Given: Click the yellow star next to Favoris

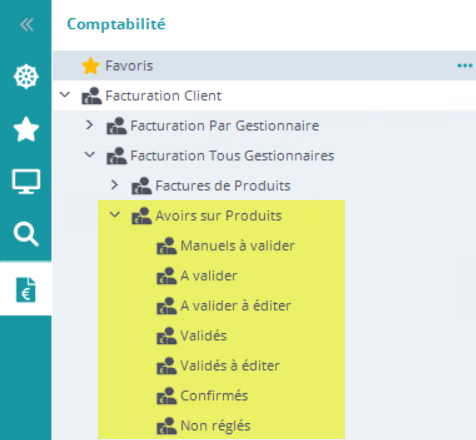Looking at the screenshot, I should click(90, 66).
